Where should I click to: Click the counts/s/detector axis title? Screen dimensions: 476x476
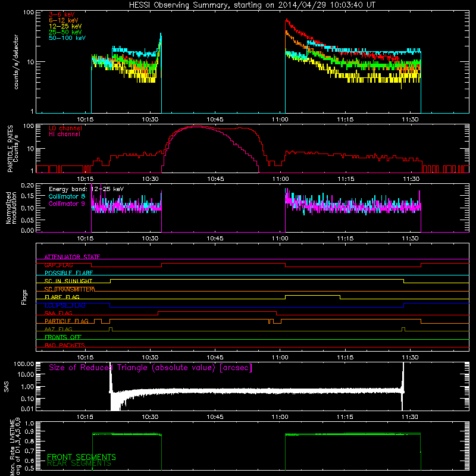16,62
